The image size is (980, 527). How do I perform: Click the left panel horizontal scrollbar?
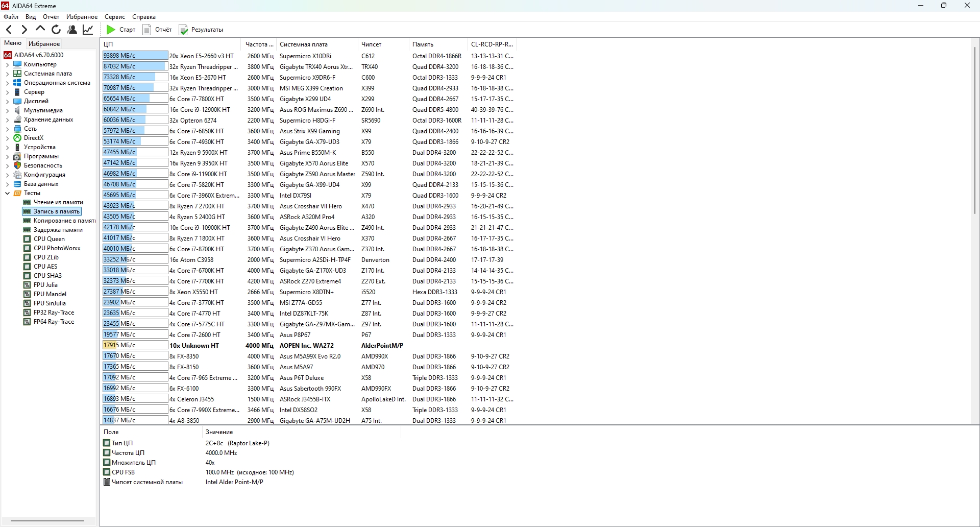pyautogui.click(x=47, y=521)
